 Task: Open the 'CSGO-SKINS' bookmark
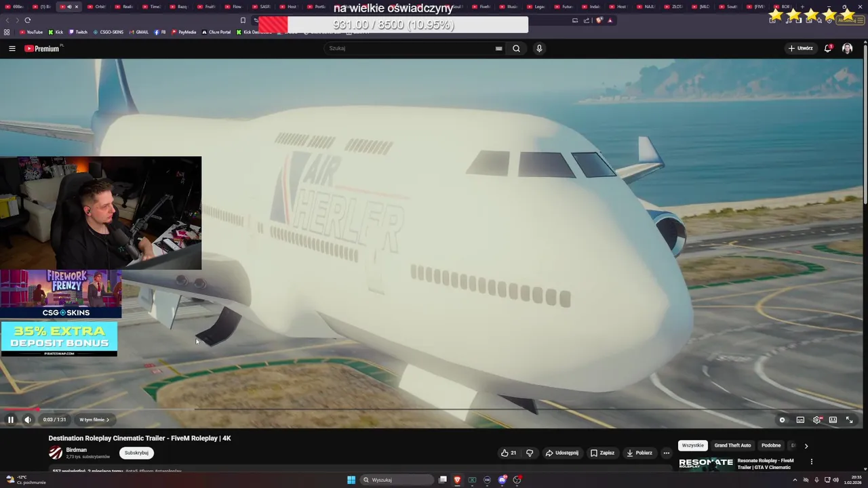[x=108, y=32]
